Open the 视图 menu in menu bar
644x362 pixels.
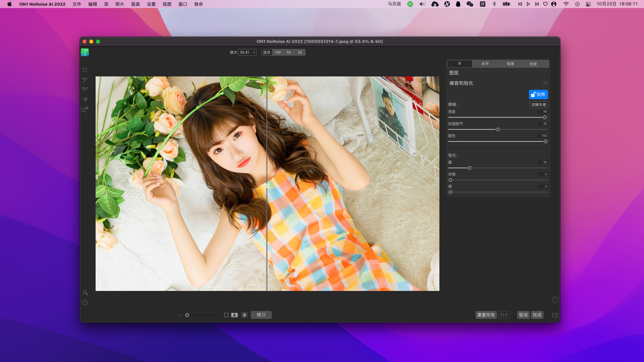pyautogui.click(x=167, y=4)
